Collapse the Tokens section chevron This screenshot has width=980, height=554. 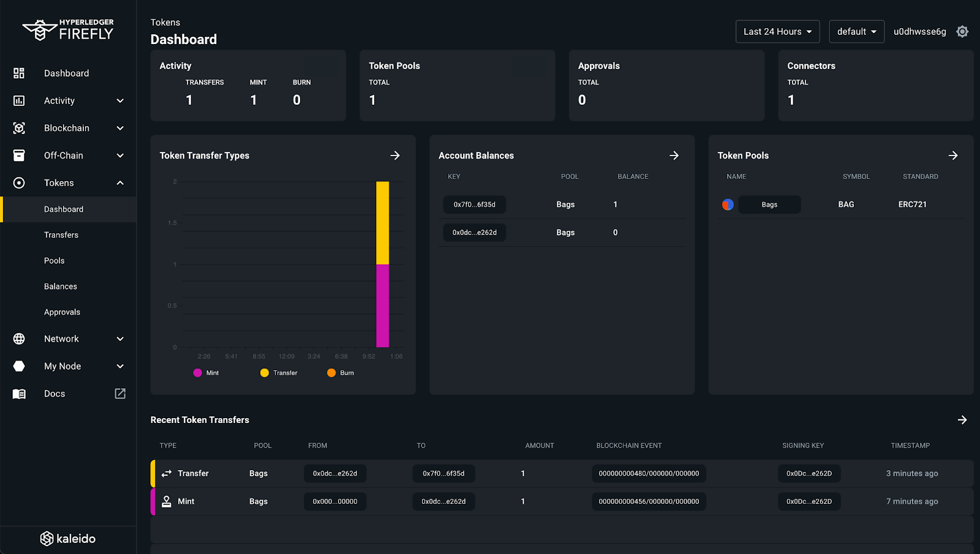click(x=120, y=182)
